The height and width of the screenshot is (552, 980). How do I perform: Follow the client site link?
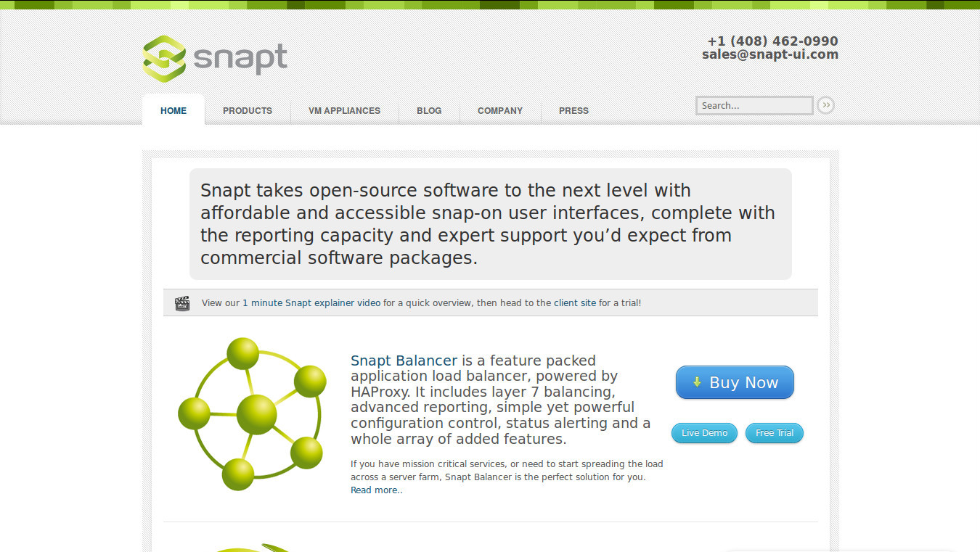pos(575,303)
